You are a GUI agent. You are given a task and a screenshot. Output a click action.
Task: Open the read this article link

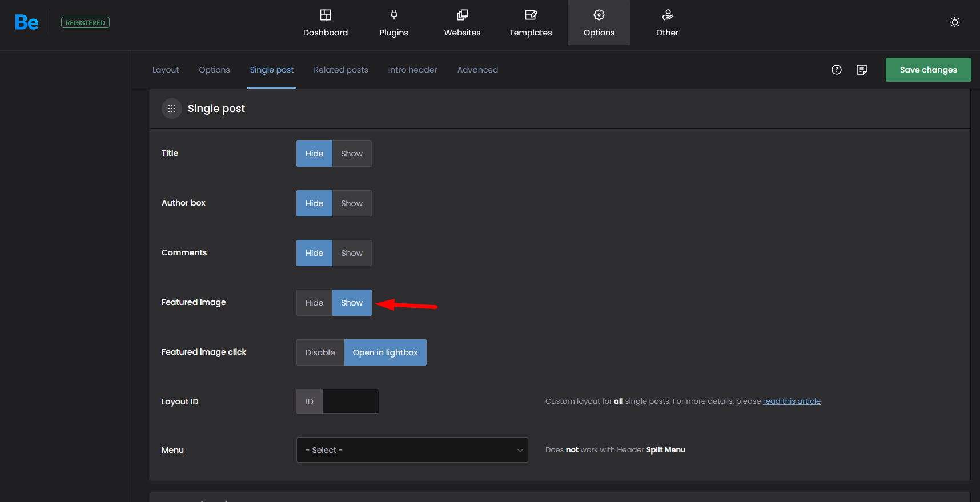[792, 401]
